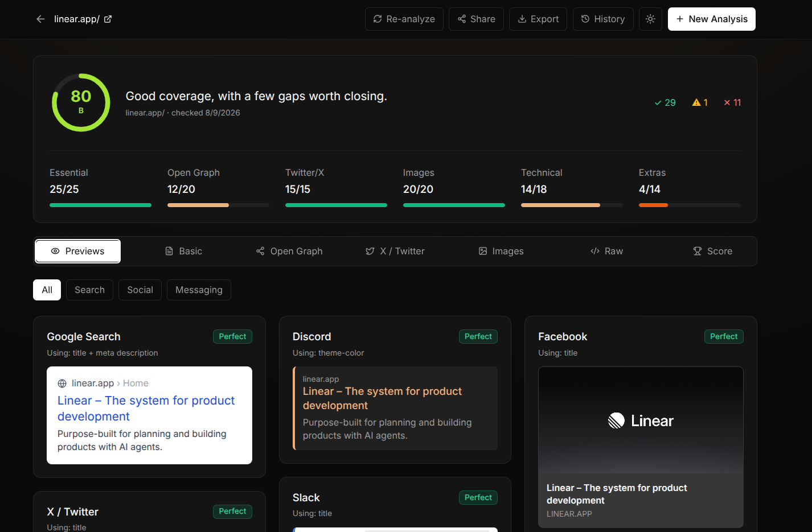812x532 pixels.
Task: Click the Images 20/20 score
Action: (x=418, y=189)
